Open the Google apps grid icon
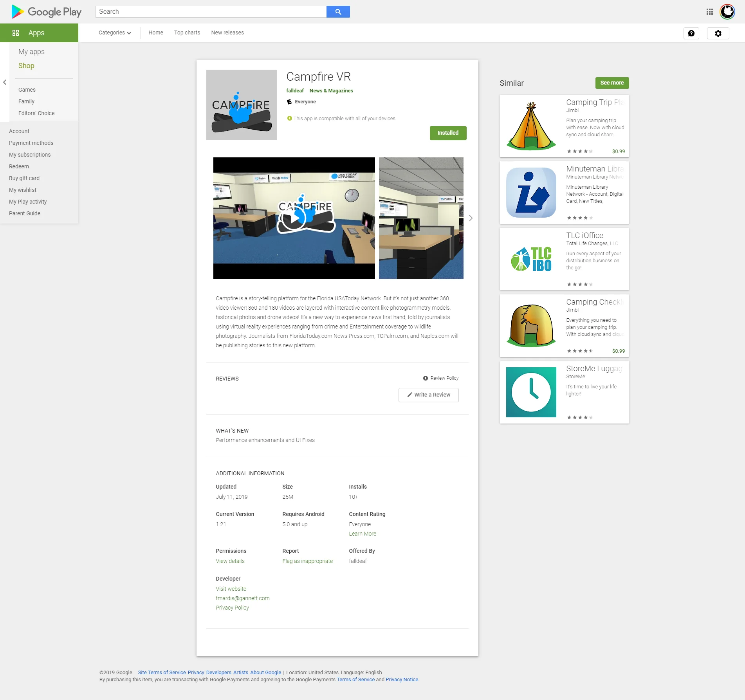745x700 pixels. 710,12
